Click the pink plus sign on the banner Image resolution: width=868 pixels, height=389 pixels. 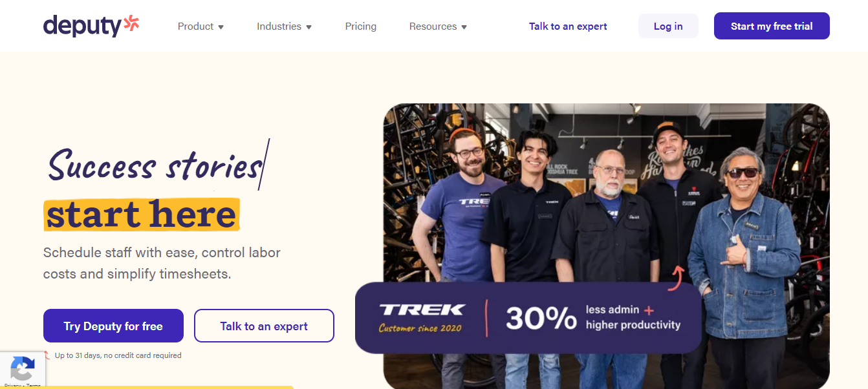[649, 310]
